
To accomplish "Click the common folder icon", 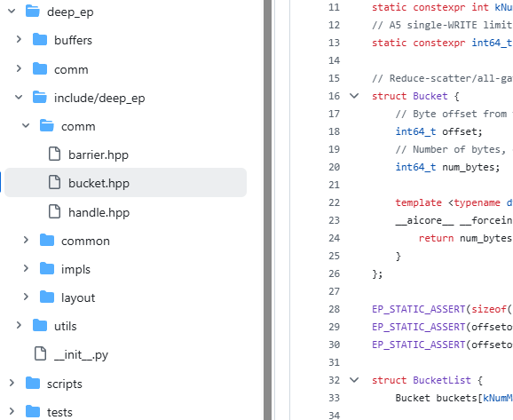I will coord(47,240).
